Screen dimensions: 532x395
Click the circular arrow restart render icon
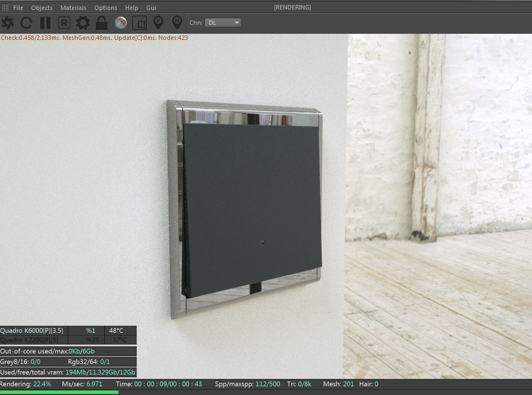pyautogui.click(x=27, y=23)
